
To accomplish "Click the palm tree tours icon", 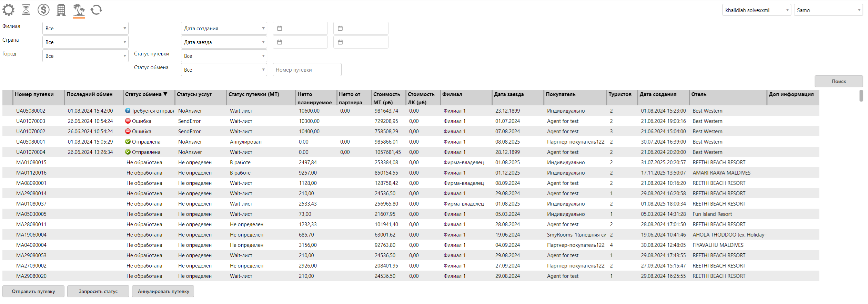I will click(79, 10).
